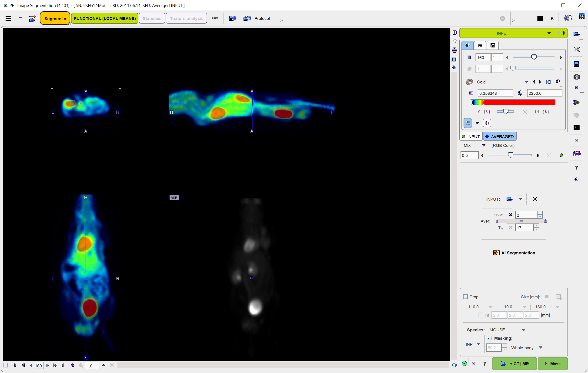Click the capture/print report icon in right sidebar
The width and height of the screenshot is (588, 373).
[x=577, y=77]
